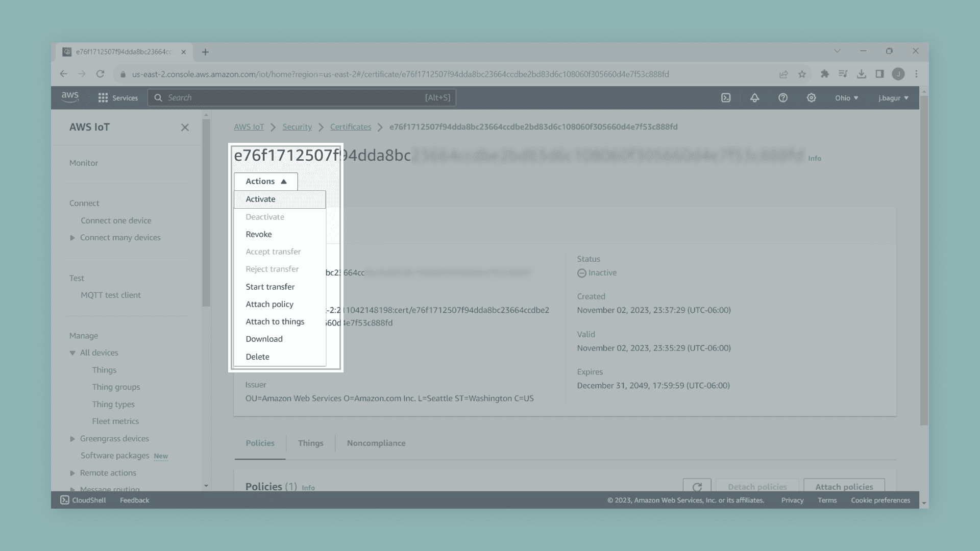Open Thing types in the sidebar
This screenshot has height=551, width=980.
click(113, 405)
